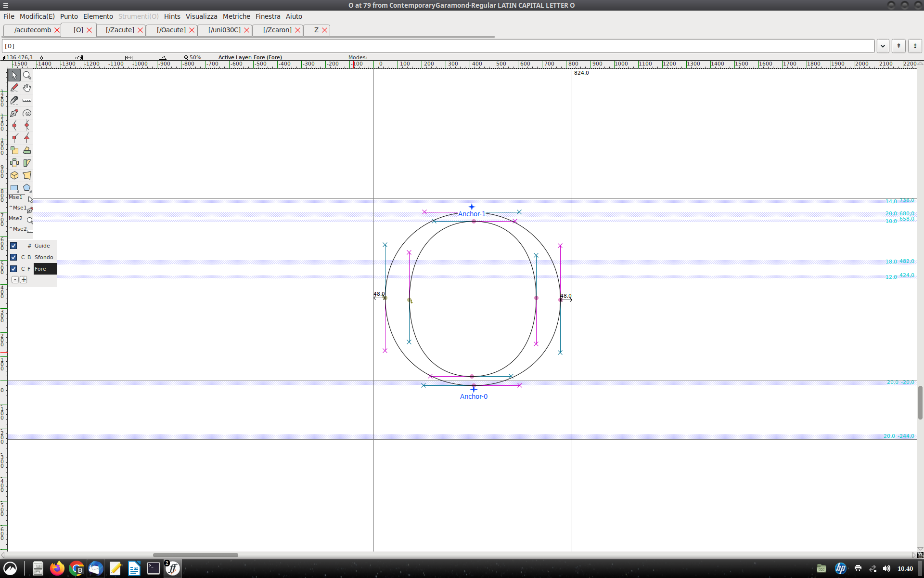The image size is (924, 578).
Task: Switch to the /Oacute glyph tab
Action: point(170,30)
